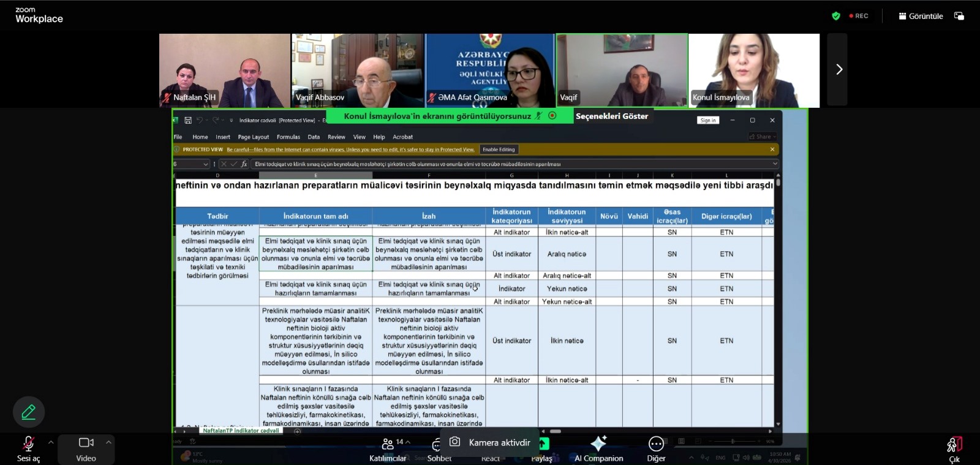Open Review ribbon tab

click(x=336, y=137)
